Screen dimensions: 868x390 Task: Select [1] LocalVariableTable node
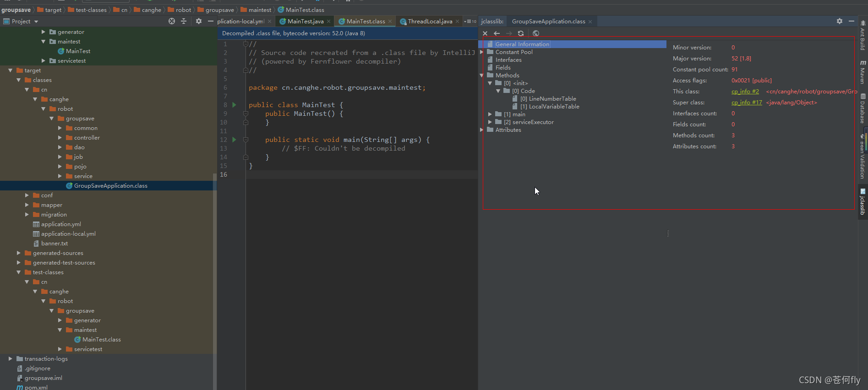550,107
